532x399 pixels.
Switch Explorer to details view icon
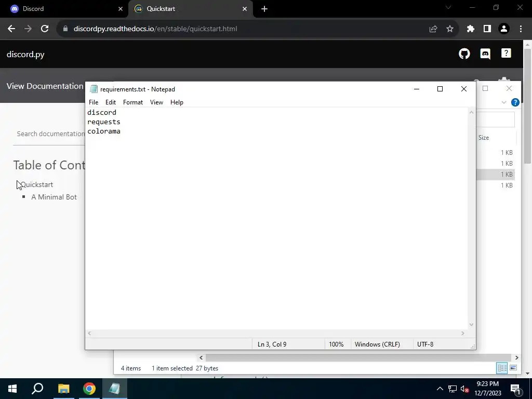coord(502,368)
